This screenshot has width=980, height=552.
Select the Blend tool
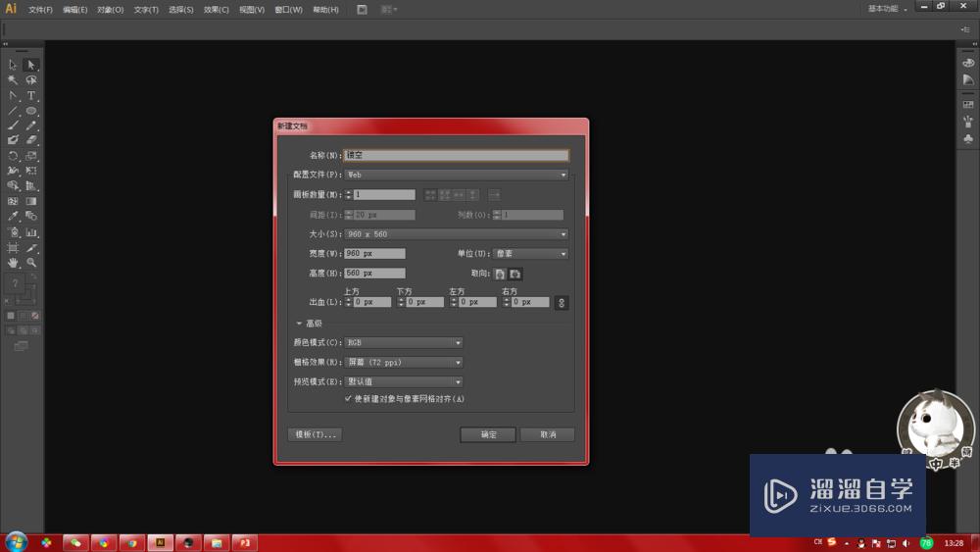click(31, 217)
